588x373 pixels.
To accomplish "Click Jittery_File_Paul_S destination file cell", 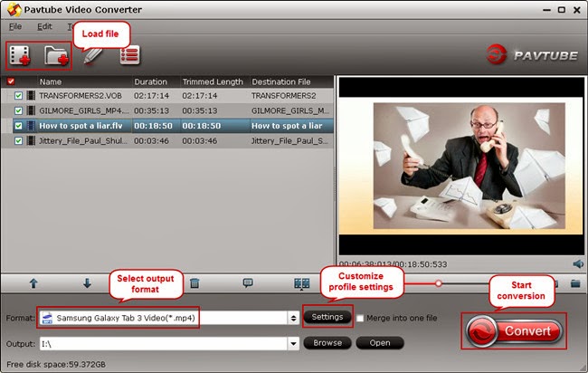I will pos(289,140).
